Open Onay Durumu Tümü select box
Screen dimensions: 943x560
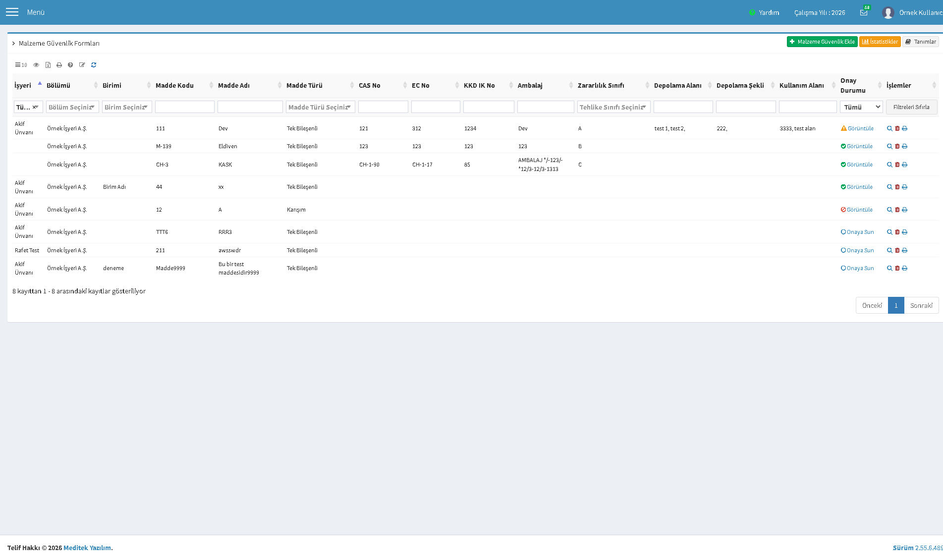coord(861,107)
